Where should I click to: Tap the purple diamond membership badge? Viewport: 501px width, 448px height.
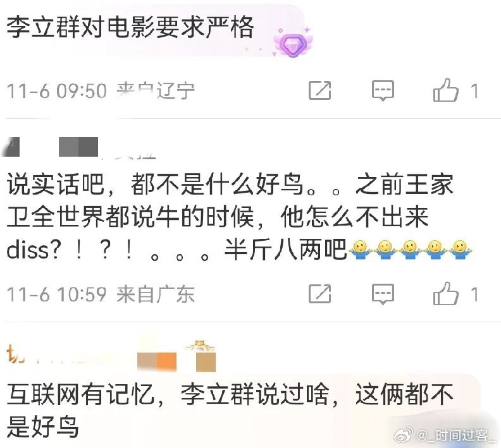(x=293, y=44)
